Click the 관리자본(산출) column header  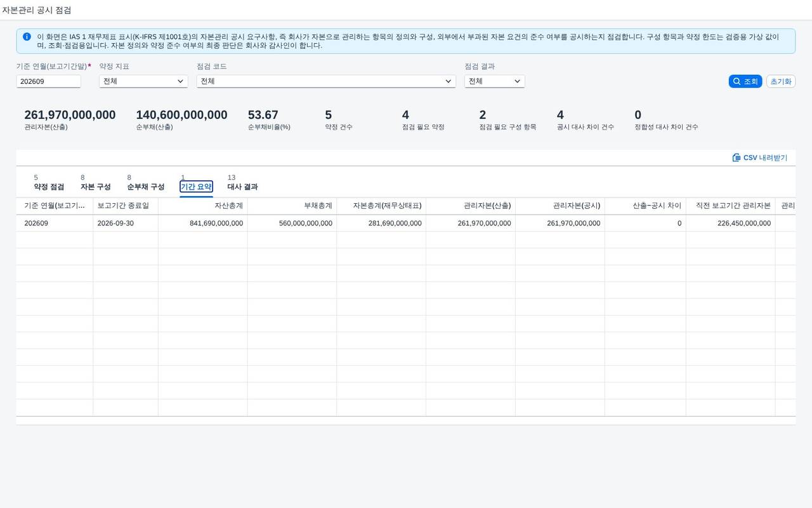[471, 206]
